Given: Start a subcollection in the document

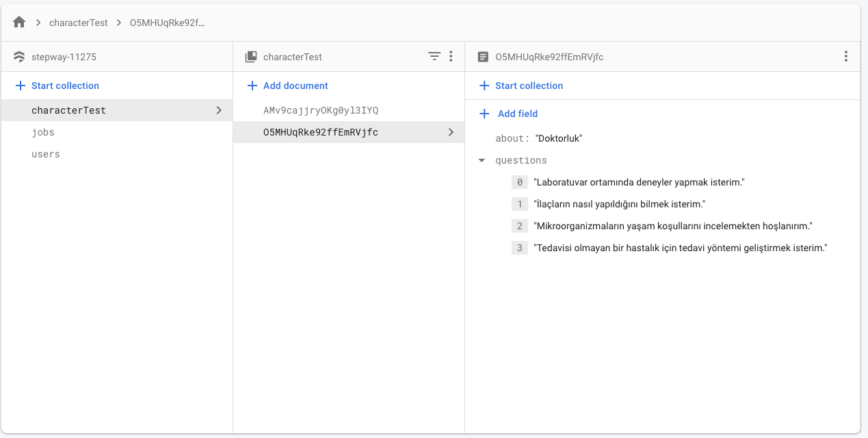Looking at the screenshot, I should pos(521,86).
